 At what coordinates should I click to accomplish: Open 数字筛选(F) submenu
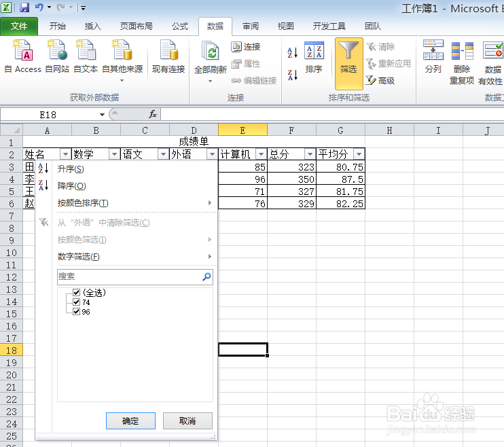[126, 257]
